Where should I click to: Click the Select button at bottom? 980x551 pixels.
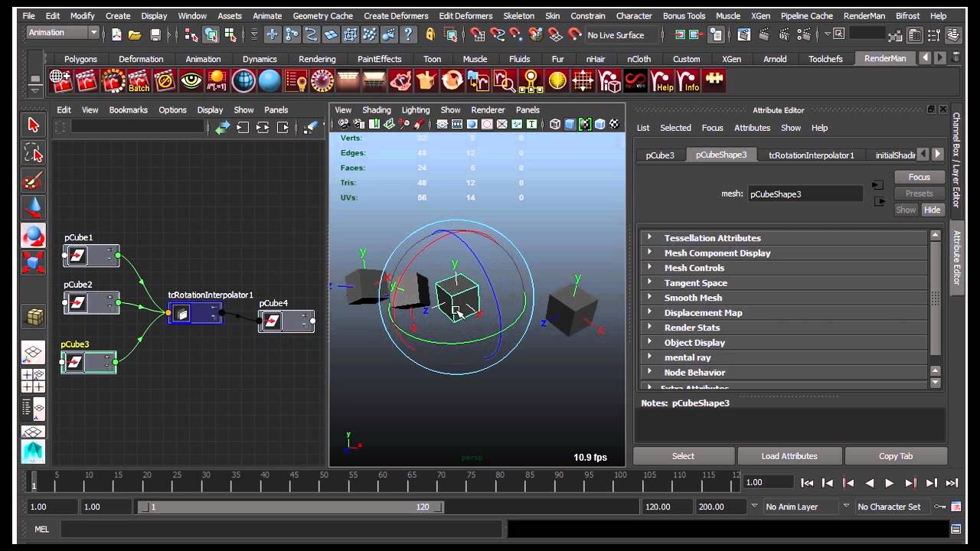(683, 456)
